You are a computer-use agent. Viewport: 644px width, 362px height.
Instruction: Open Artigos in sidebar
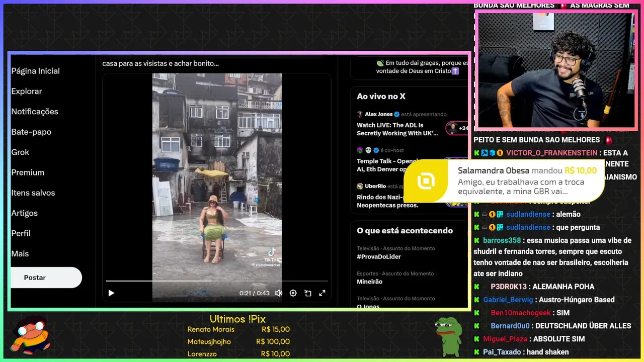point(24,213)
